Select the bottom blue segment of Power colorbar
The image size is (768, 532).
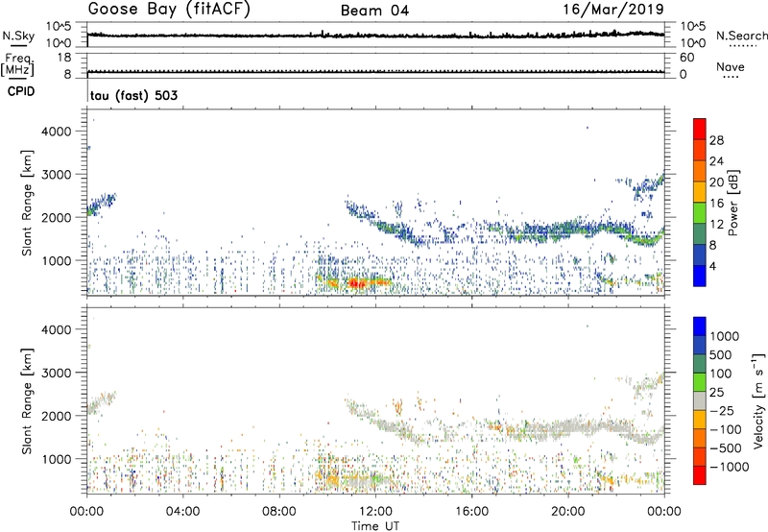(700, 276)
